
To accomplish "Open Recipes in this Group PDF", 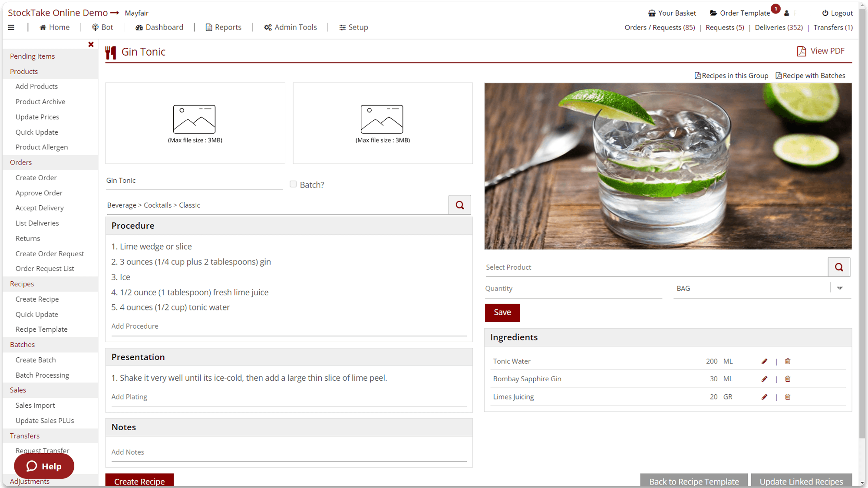I will (731, 75).
